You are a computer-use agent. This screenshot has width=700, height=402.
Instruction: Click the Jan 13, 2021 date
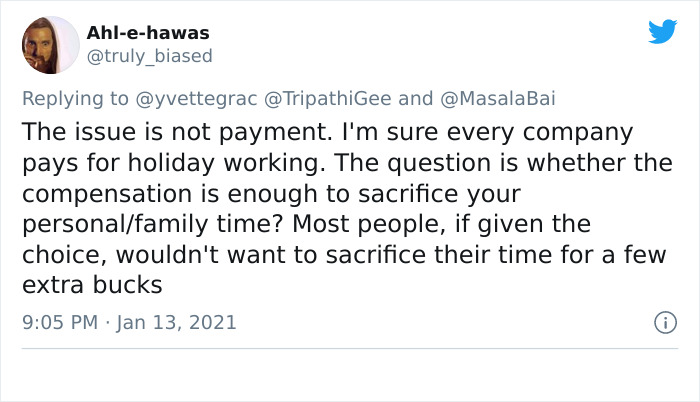point(176,322)
